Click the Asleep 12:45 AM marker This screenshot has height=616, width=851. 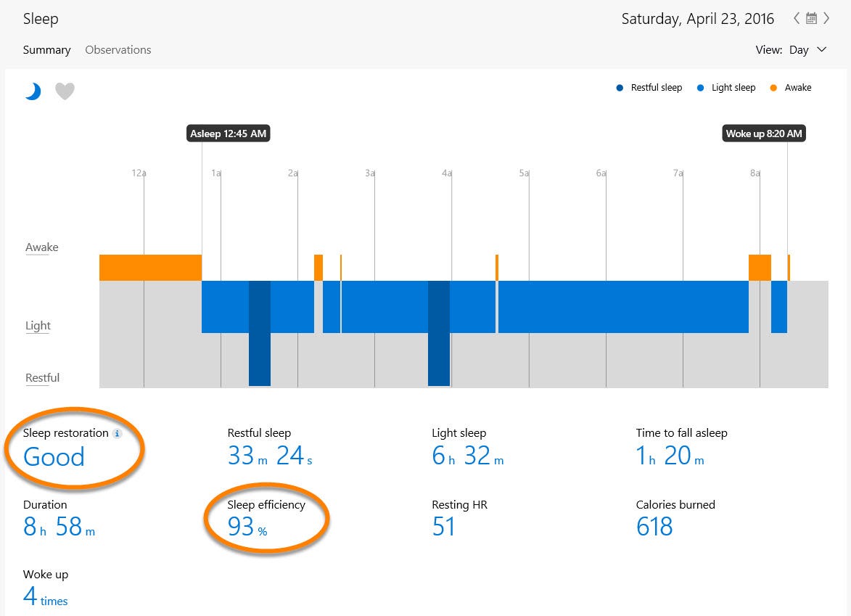pos(228,133)
